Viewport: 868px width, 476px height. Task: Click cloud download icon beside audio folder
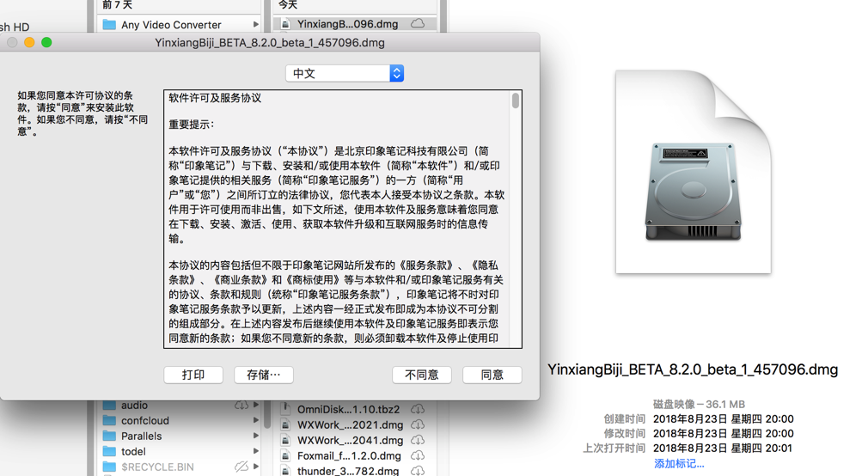tap(241, 406)
